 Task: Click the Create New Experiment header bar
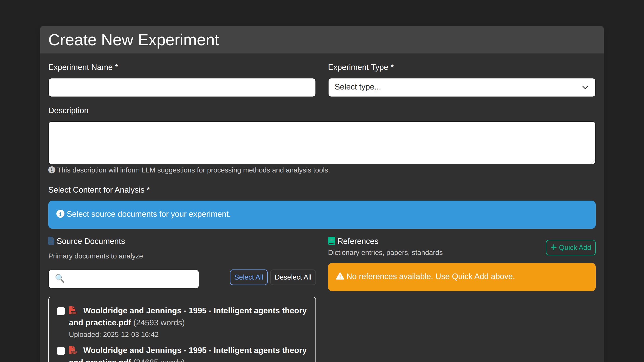(322, 39)
